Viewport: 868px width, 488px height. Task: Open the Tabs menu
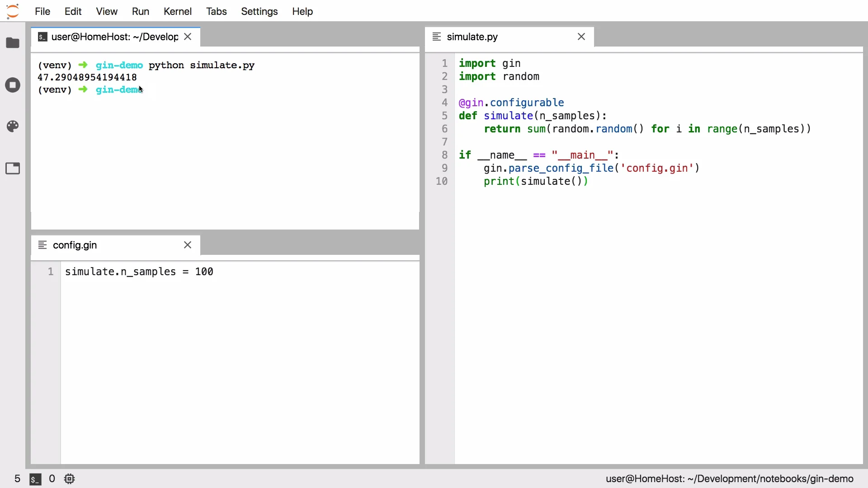tap(216, 11)
